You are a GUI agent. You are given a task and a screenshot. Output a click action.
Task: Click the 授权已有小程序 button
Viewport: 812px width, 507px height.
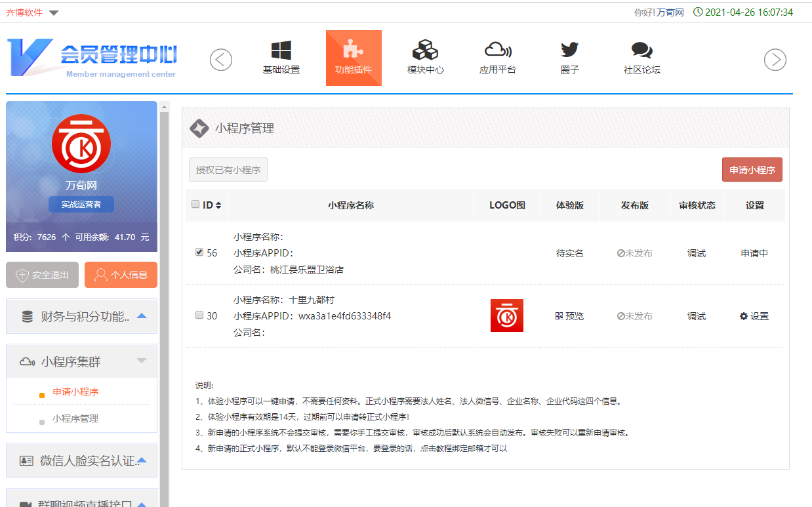(228, 170)
